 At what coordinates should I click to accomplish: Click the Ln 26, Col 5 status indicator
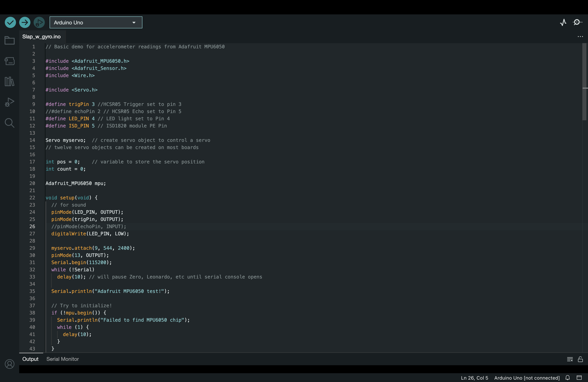click(474, 378)
